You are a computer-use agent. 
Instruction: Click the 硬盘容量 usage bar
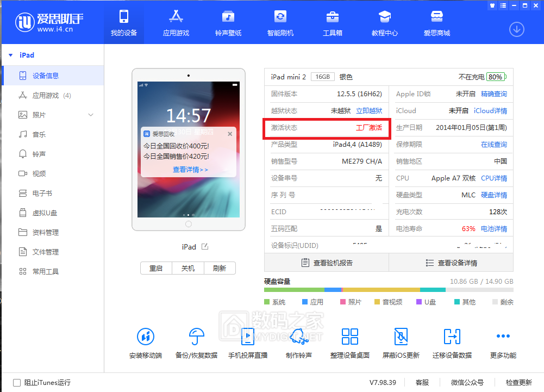[x=389, y=290]
